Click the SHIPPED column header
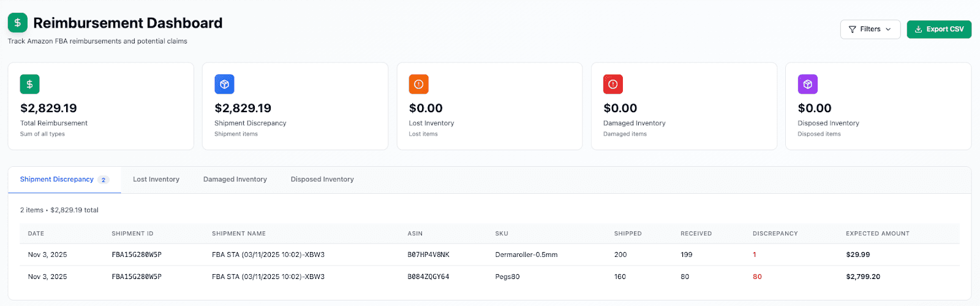Screen dimensions: 980x306 pos(628,234)
